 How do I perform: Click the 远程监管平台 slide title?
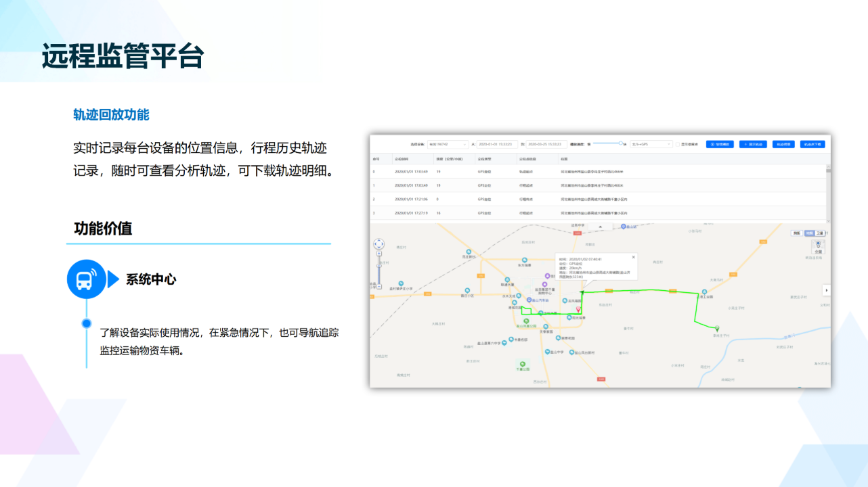coord(123,55)
